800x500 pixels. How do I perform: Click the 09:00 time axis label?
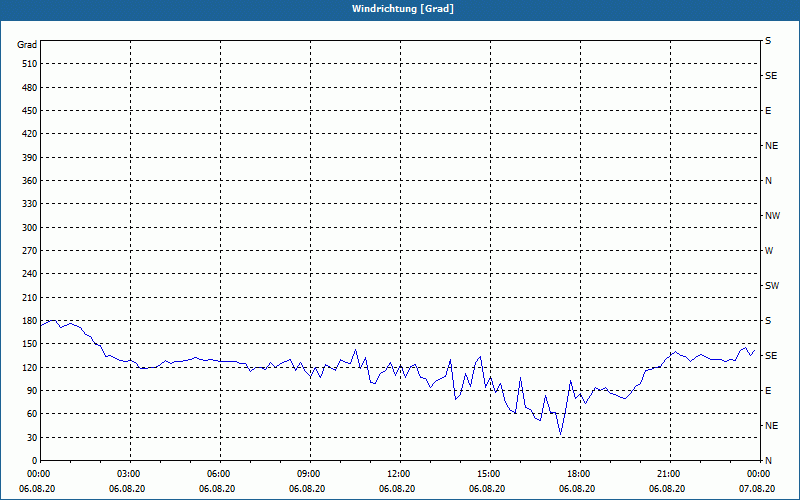coord(310,474)
